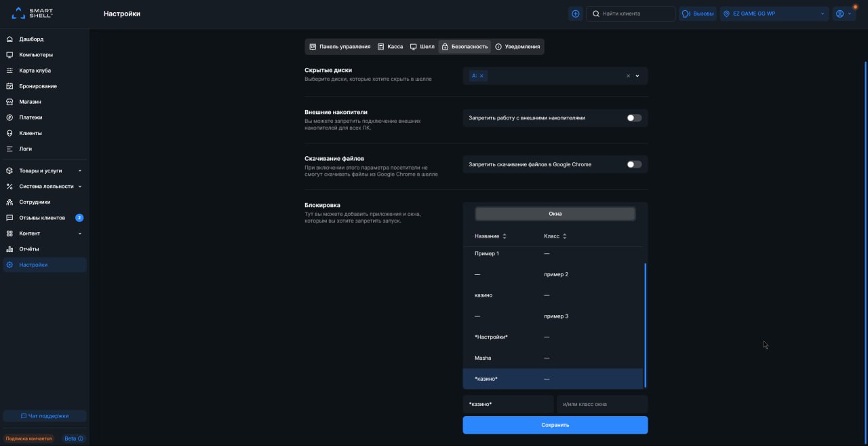Click the Карта клуба sidebar icon
The width and height of the screenshot is (868, 446).
tap(9, 71)
